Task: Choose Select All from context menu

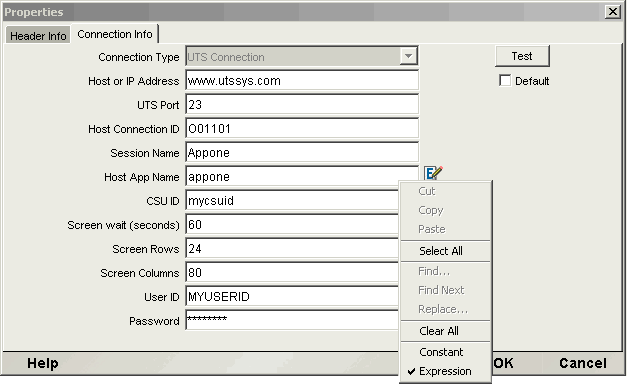Action: [445, 251]
